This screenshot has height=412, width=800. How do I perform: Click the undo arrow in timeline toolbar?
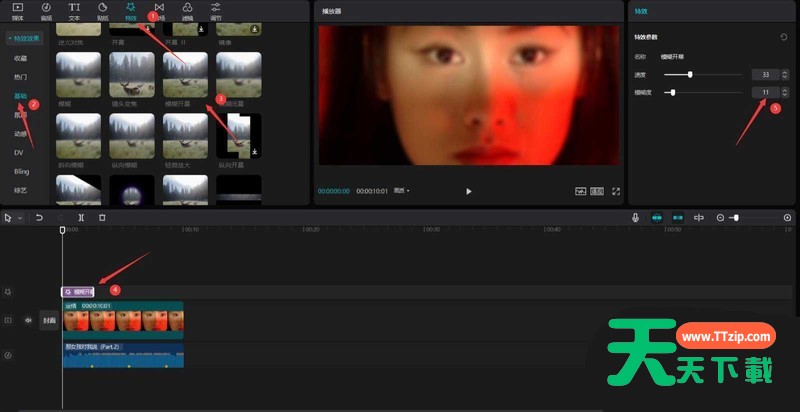[x=39, y=217]
